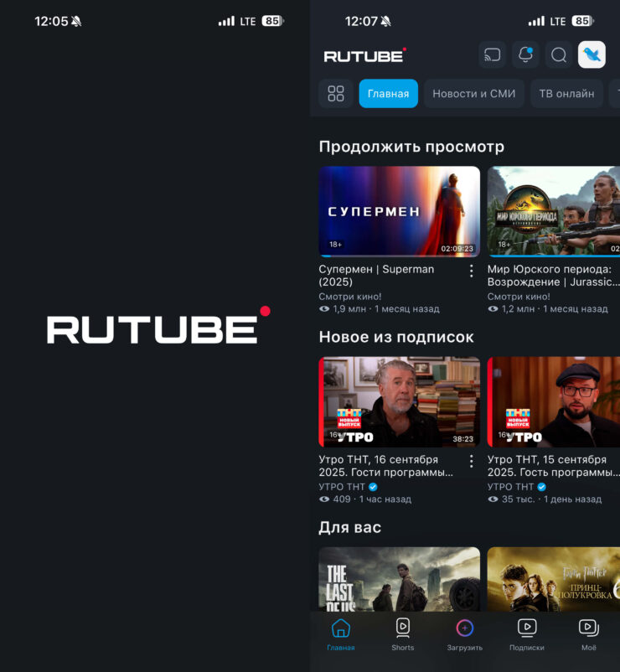Open Утро ТНТ 16 сентября thumbnail
620x672 pixels.
(400, 401)
